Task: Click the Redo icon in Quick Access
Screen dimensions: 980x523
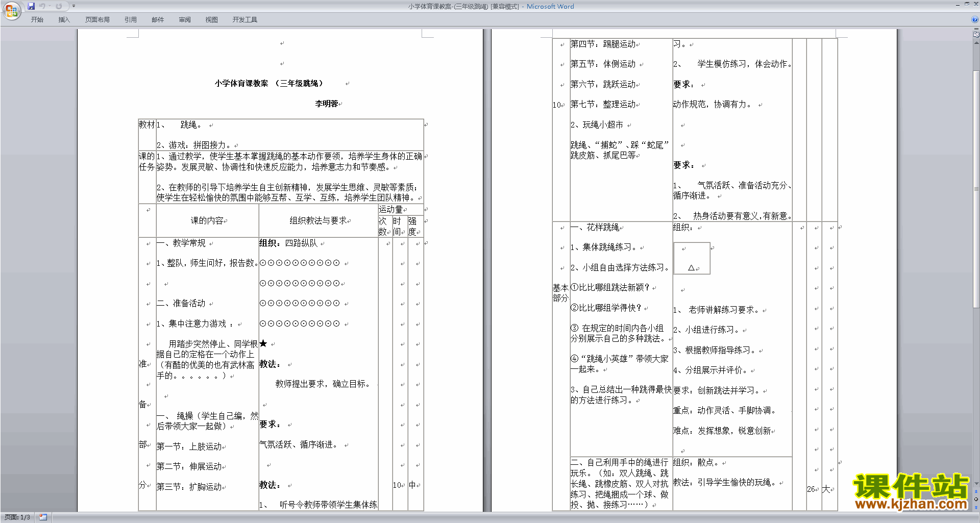Action: 59,6
